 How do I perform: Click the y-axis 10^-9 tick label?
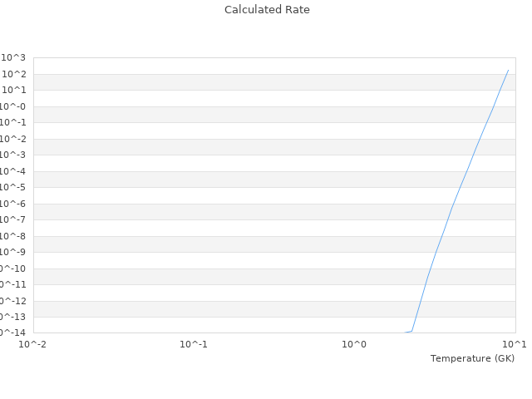pos(13,252)
